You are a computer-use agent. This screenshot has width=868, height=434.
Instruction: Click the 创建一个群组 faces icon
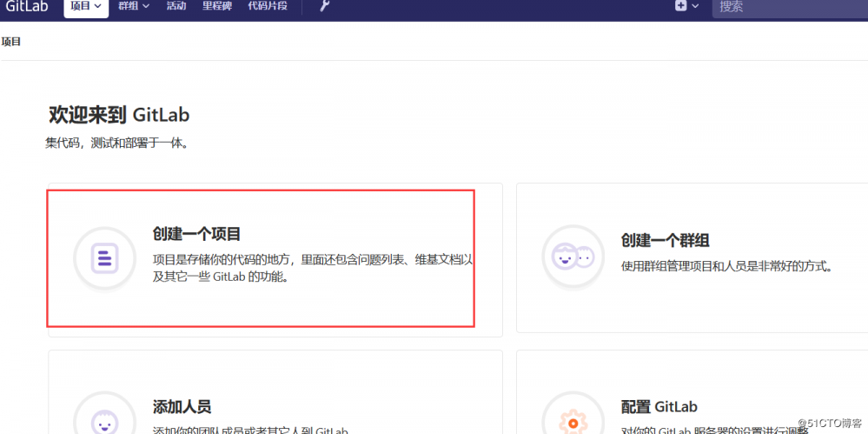[x=573, y=257]
